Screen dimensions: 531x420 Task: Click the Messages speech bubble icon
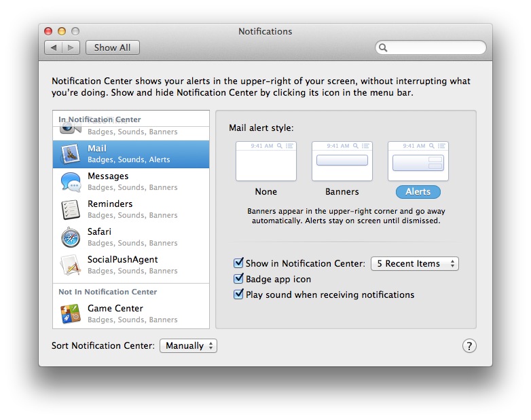(x=71, y=182)
